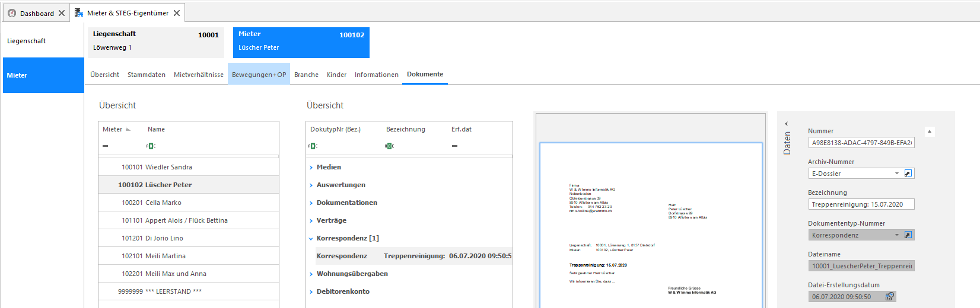Click into the Bezeichnung field Treppenreinigung: 15.07.2020

click(861, 204)
